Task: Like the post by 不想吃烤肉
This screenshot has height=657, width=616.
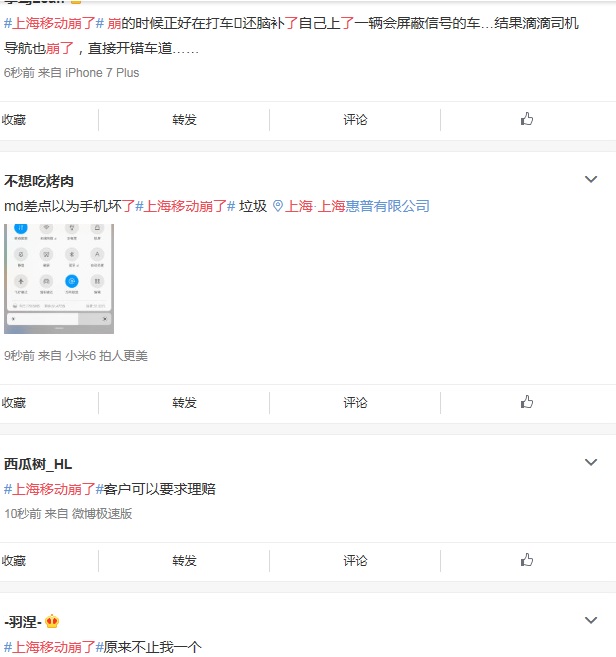Action: [x=527, y=402]
